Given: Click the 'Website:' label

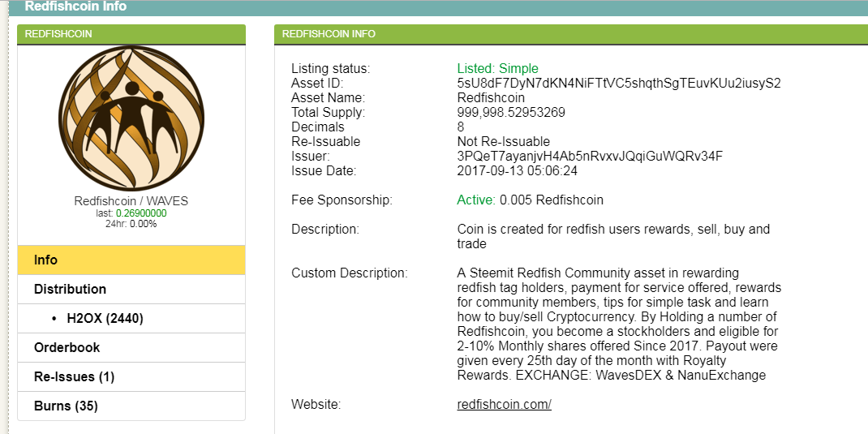Looking at the screenshot, I should coord(316,405).
